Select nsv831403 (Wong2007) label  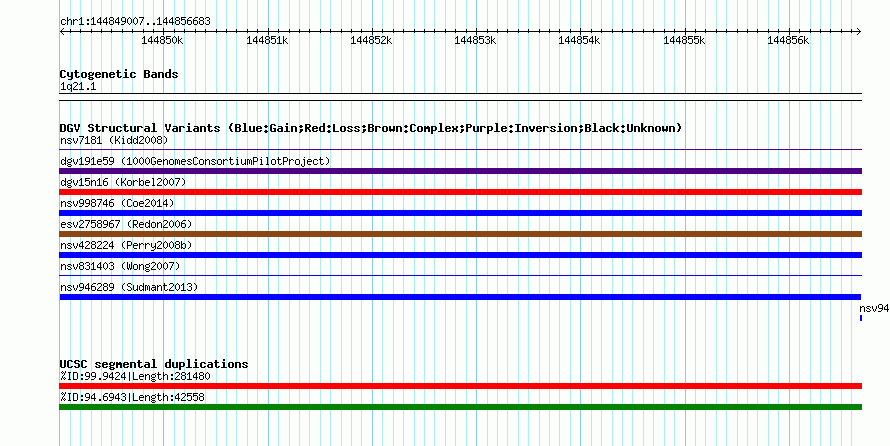click(120, 266)
